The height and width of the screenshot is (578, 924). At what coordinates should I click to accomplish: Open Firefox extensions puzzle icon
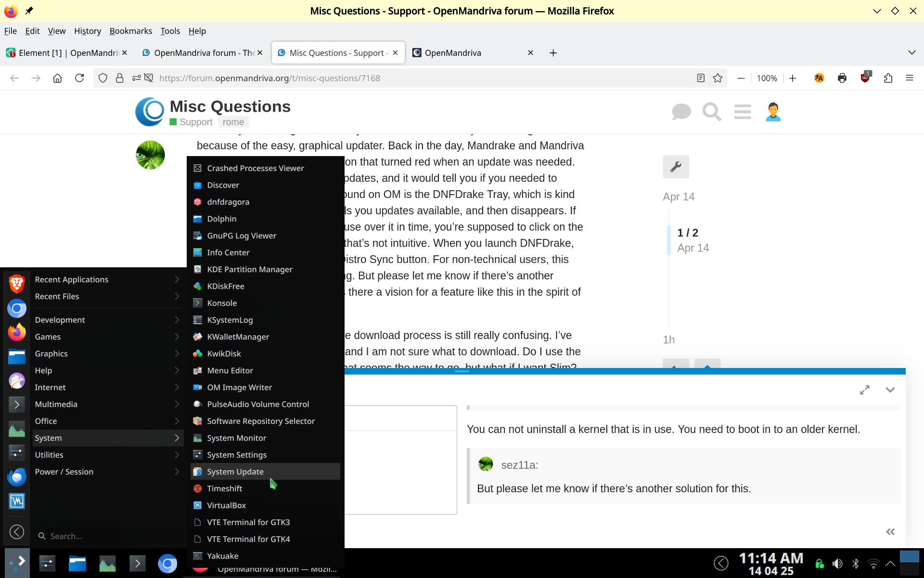point(888,78)
